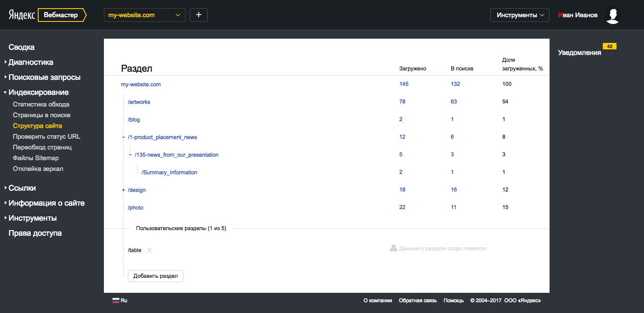Open Статистика обхода menu item
This screenshot has height=313, width=644.
(41, 104)
